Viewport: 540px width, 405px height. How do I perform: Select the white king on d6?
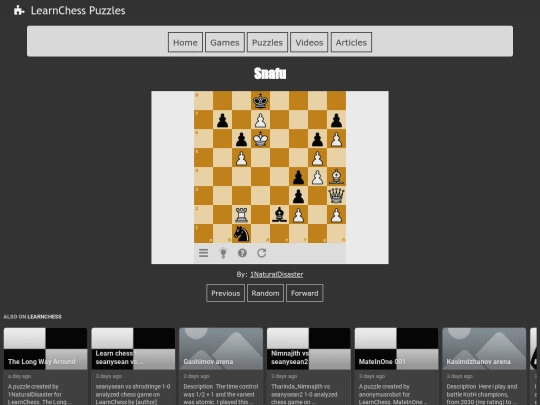point(260,138)
